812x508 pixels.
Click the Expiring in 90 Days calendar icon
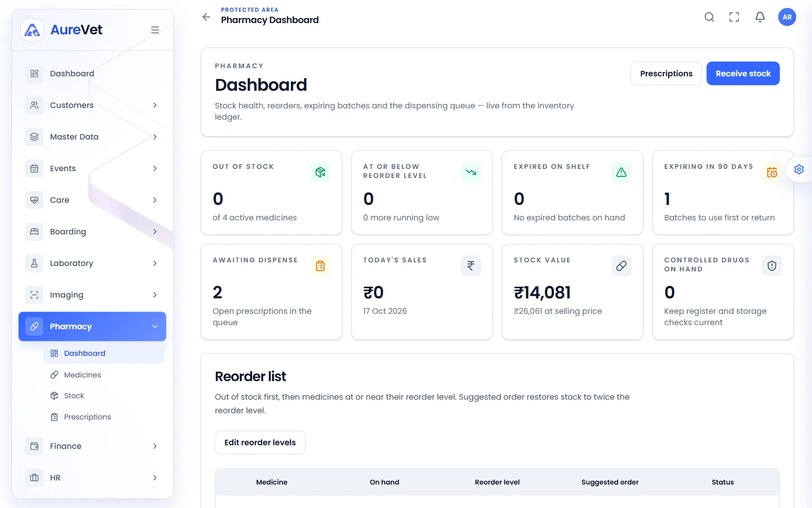[772, 172]
